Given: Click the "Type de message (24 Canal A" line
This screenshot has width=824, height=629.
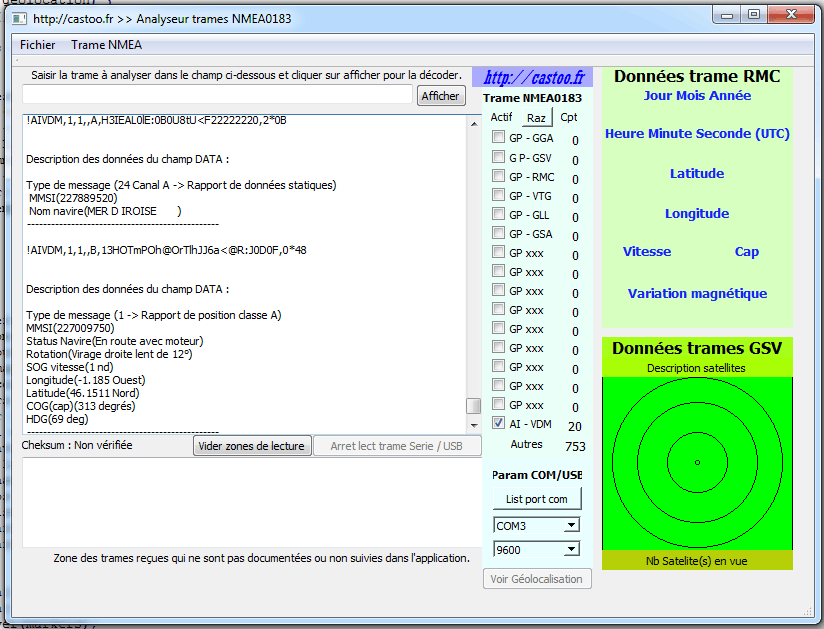Looking at the screenshot, I should [x=181, y=185].
